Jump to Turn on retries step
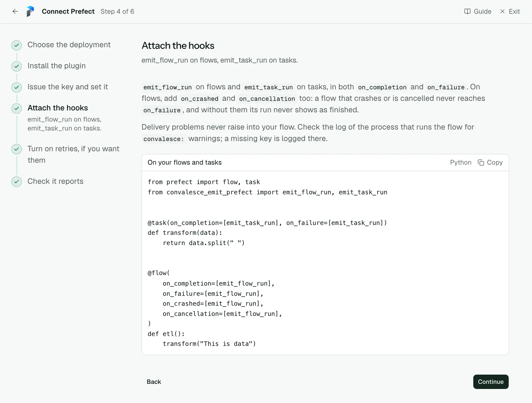532x403 pixels. coord(73,154)
